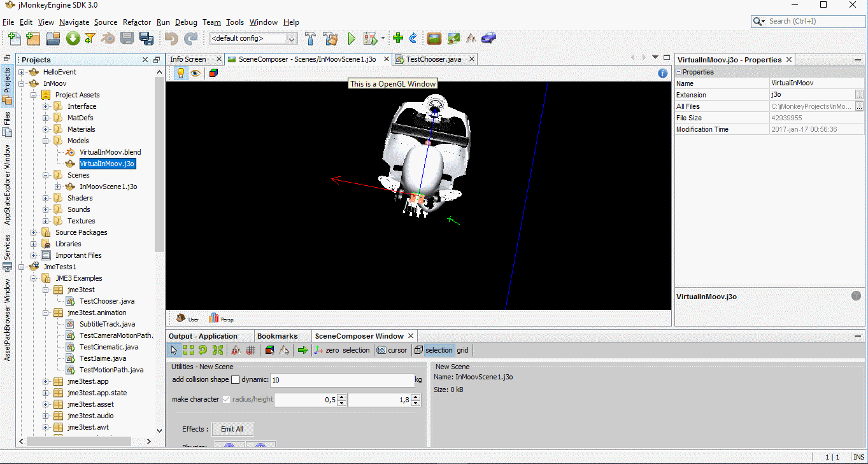
Task: Click the help icon beside VirtualInMoov.j3o description
Action: (856, 296)
